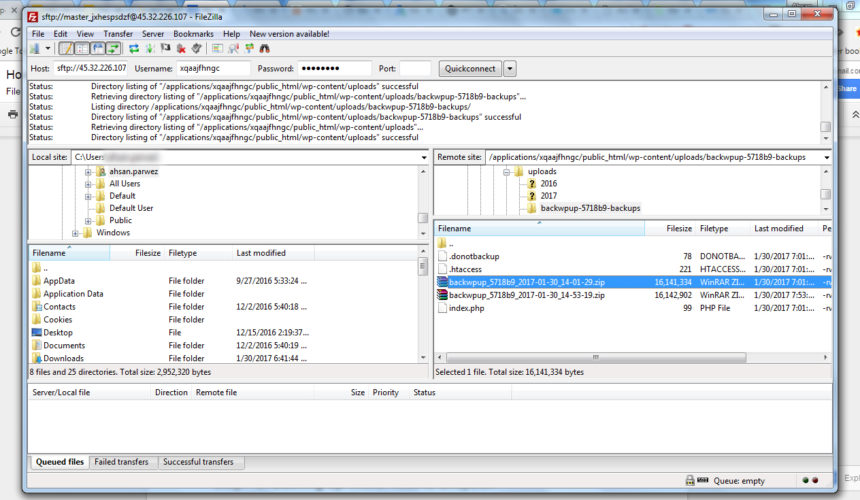Viewport: 860px width, 500px height.
Task: Click the 14-01-29 zip archive icon
Action: [443, 282]
